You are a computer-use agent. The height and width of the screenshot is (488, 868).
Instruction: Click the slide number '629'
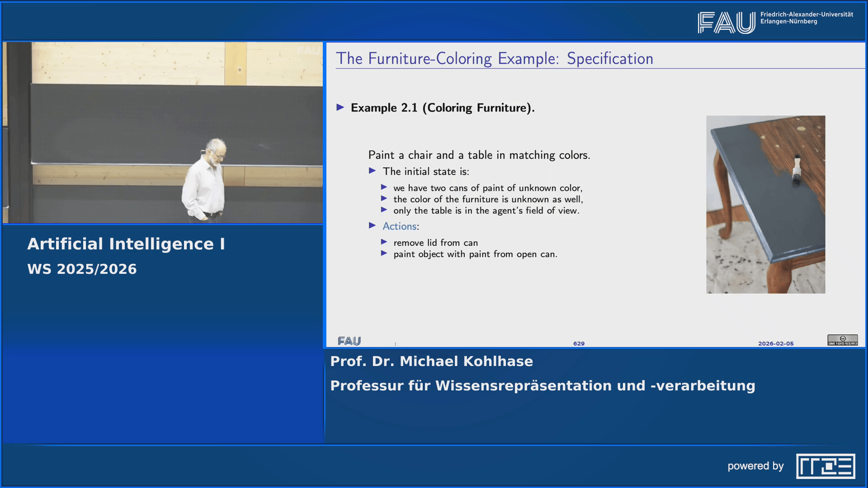point(579,343)
